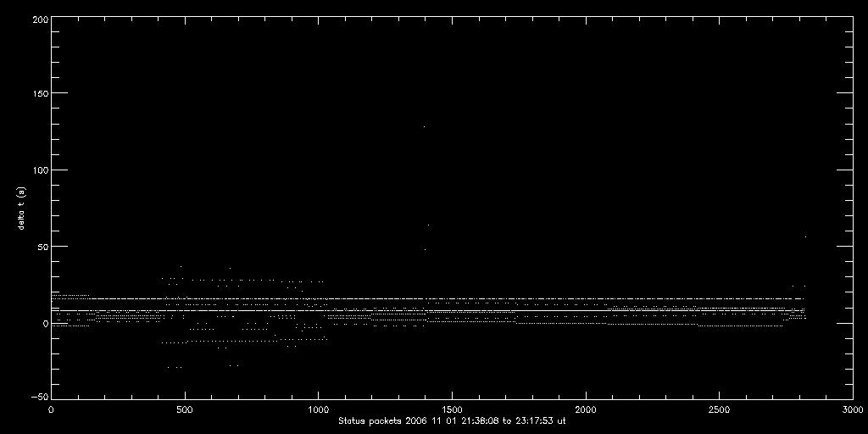This screenshot has width=868, height=434.
Task: Click the 2500 tick label on x-axis
Action: [719, 410]
